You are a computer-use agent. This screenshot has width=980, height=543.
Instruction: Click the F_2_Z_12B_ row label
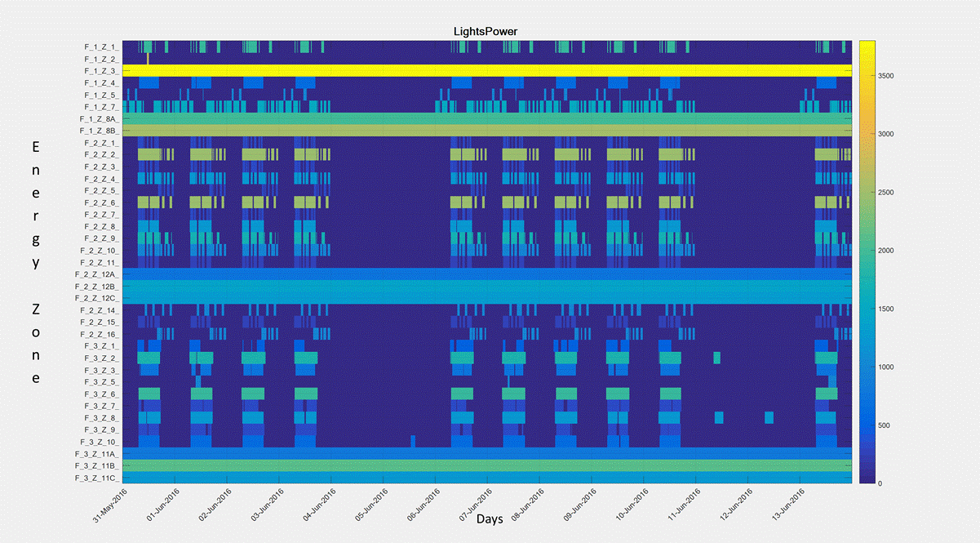point(96,287)
